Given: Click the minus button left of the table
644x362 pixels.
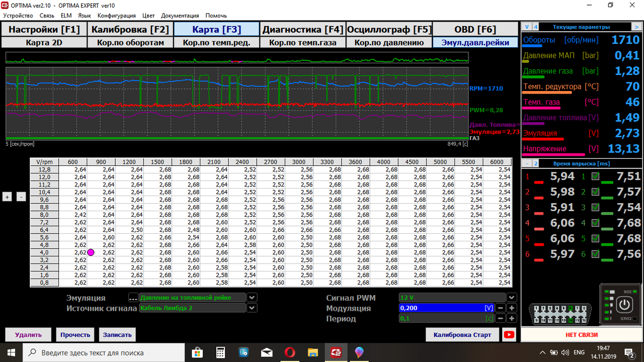Looking at the screenshot, I should tap(21, 197).
